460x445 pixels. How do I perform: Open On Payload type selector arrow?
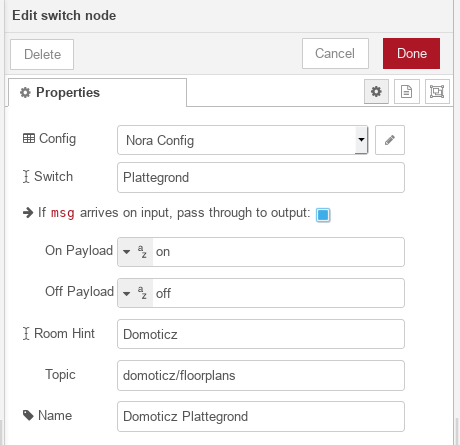127,252
